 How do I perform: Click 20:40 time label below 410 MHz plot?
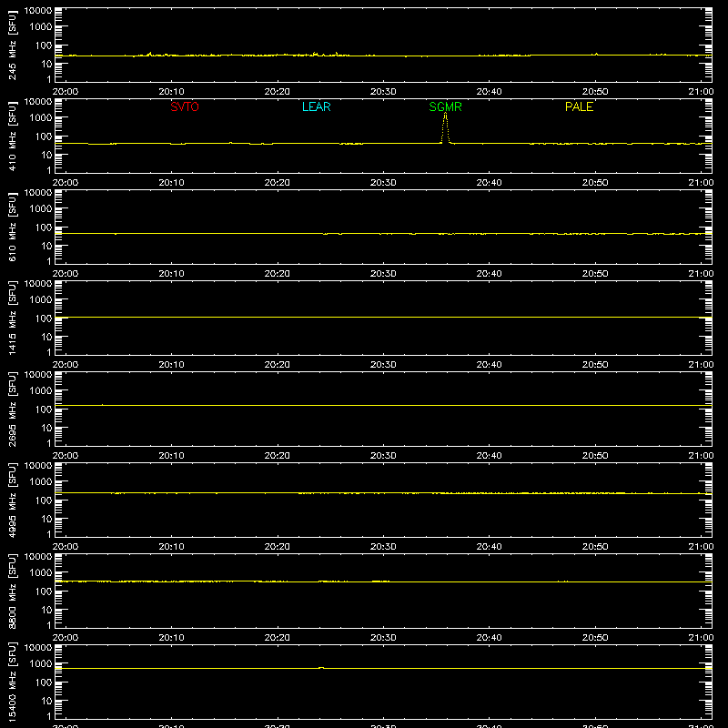click(489, 183)
